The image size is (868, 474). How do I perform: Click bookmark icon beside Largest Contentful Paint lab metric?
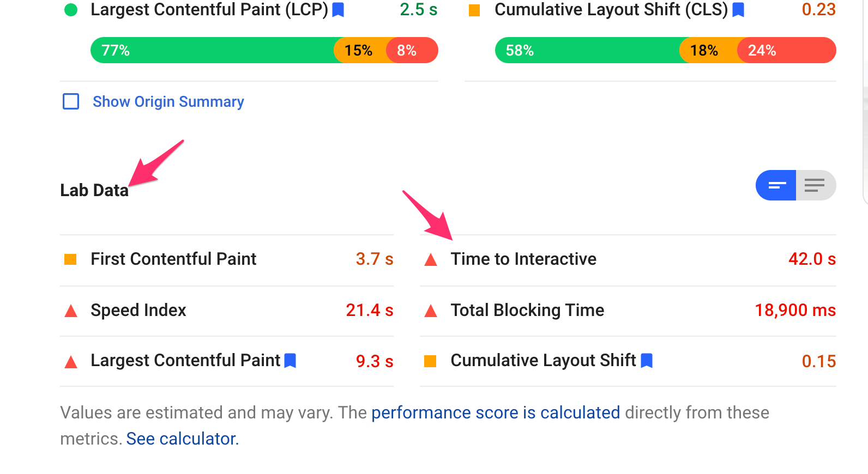[x=290, y=361]
